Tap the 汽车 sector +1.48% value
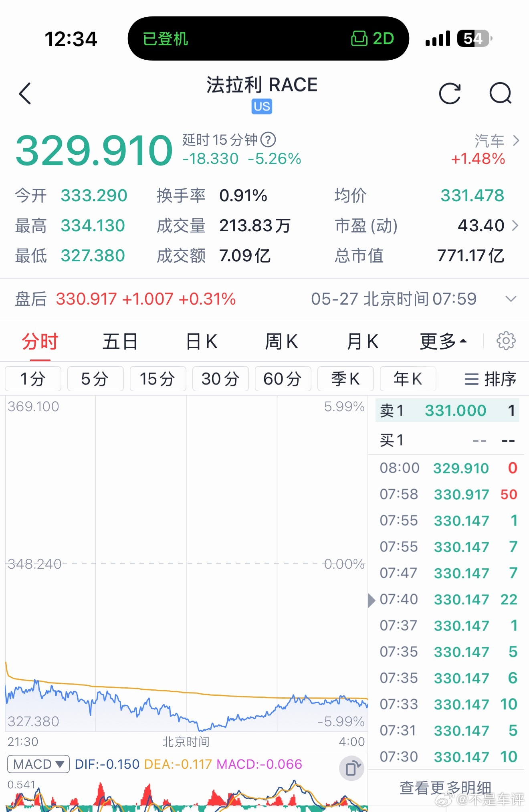 tap(478, 159)
